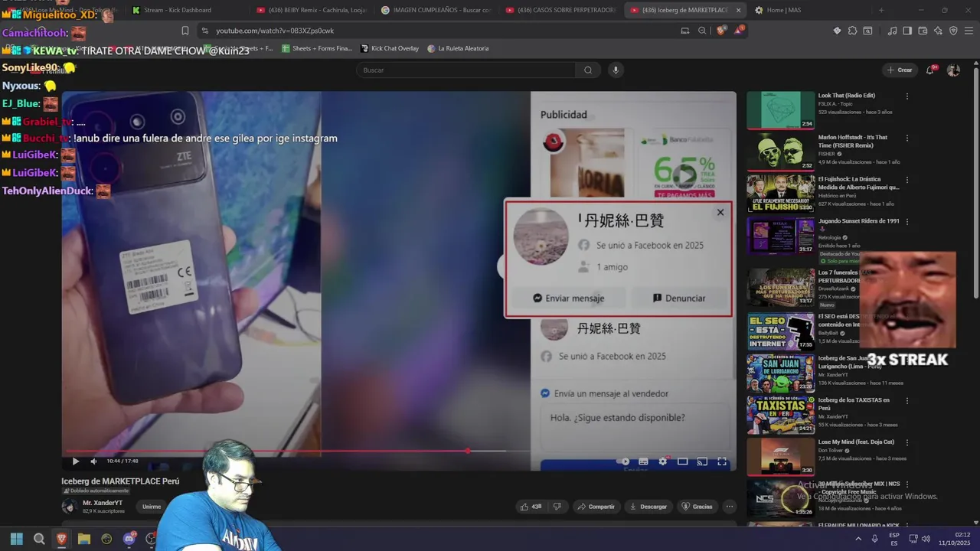Open Discord from the taskbar

pyautogui.click(x=129, y=539)
